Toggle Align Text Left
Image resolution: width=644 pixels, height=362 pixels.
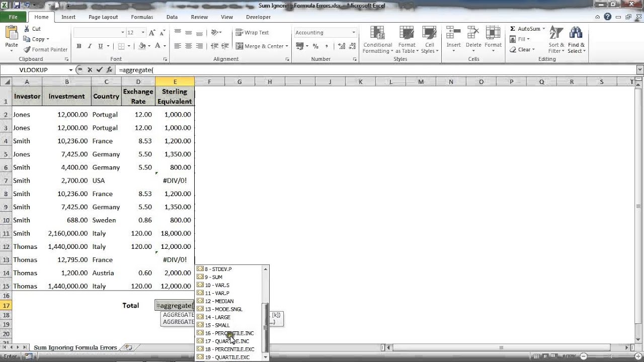[178, 46]
